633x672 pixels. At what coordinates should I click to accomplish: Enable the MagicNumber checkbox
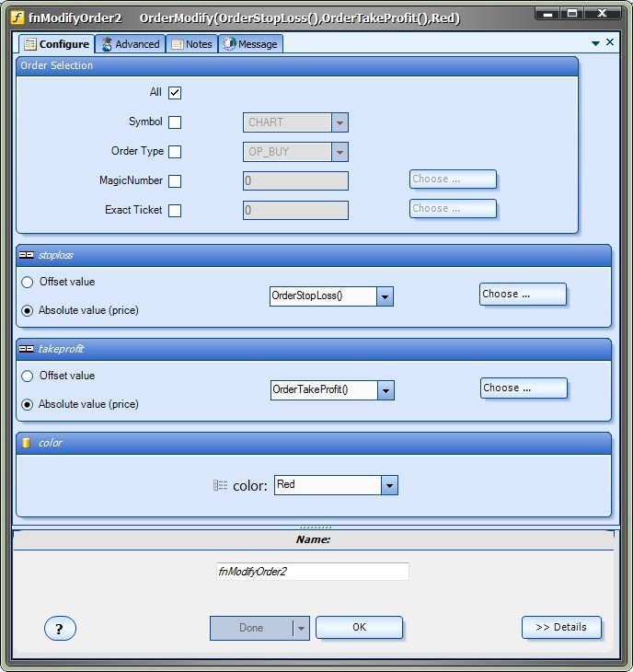(175, 181)
